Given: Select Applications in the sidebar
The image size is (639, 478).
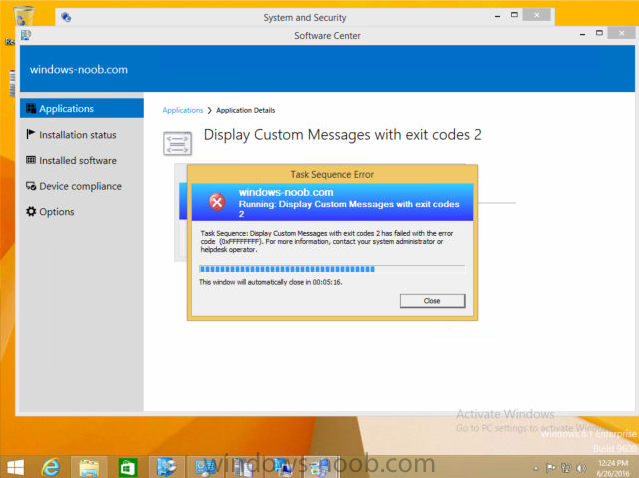Looking at the screenshot, I should tap(82, 108).
